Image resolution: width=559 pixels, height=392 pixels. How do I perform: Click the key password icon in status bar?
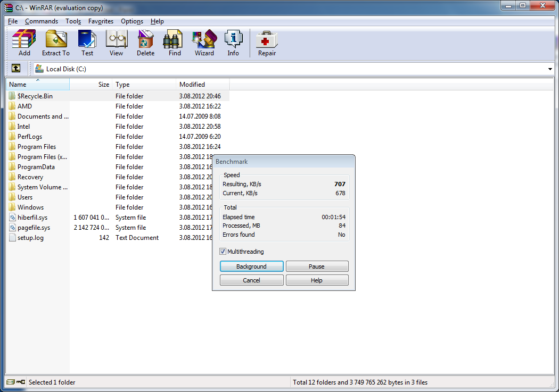click(21, 382)
